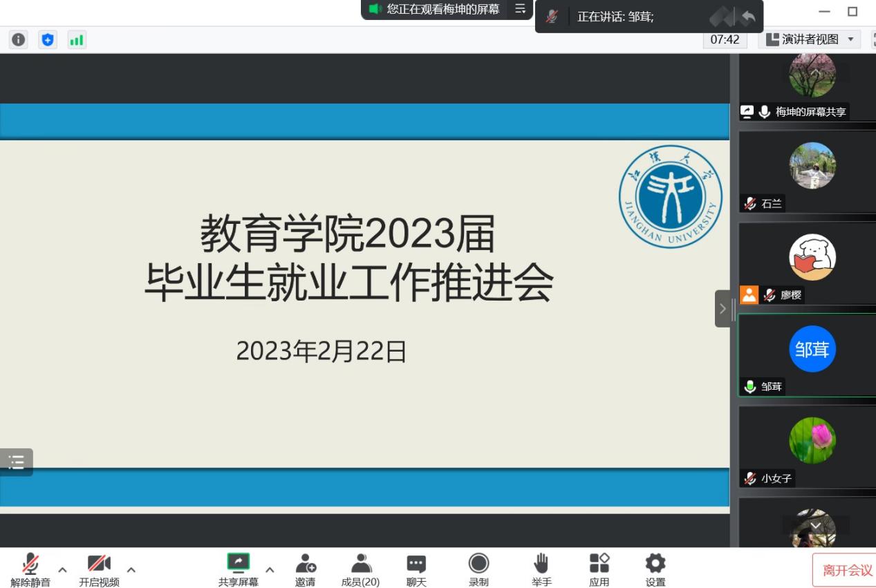The width and height of the screenshot is (876, 588).
Task: Turn on camera with 开启视频
Action: pyautogui.click(x=99, y=569)
